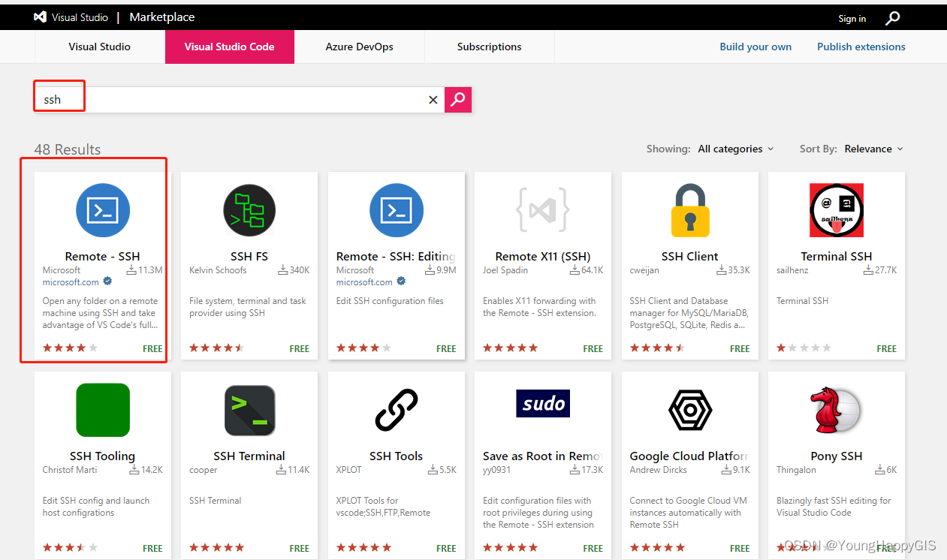Open the Remote - SSH extension icon
This screenshot has width=947, height=560.
tap(103, 210)
